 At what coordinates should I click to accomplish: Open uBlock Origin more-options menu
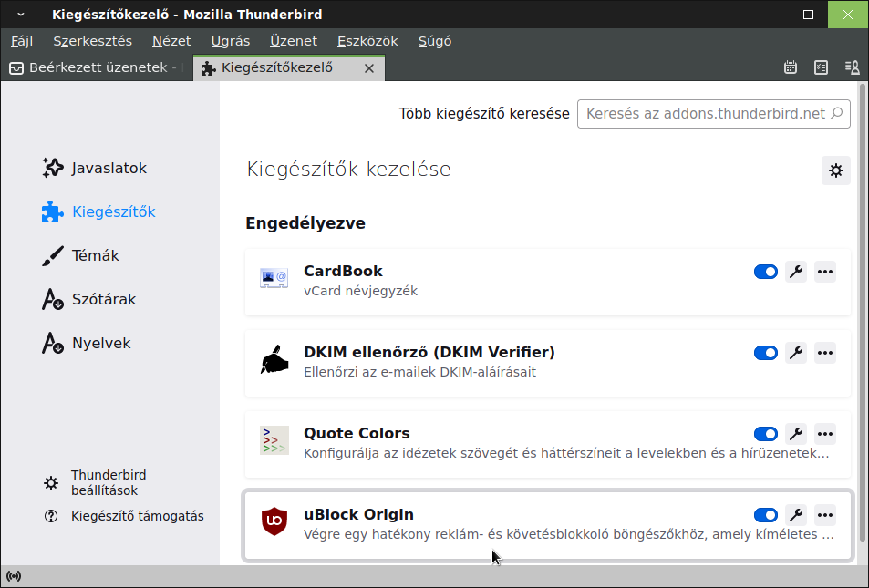point(825,515)
